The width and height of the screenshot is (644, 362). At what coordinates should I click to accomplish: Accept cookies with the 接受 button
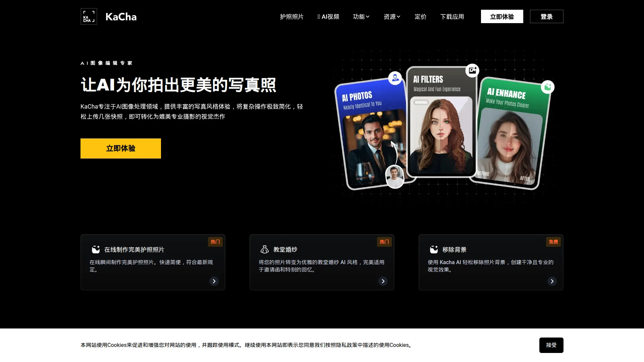point(551,345)
